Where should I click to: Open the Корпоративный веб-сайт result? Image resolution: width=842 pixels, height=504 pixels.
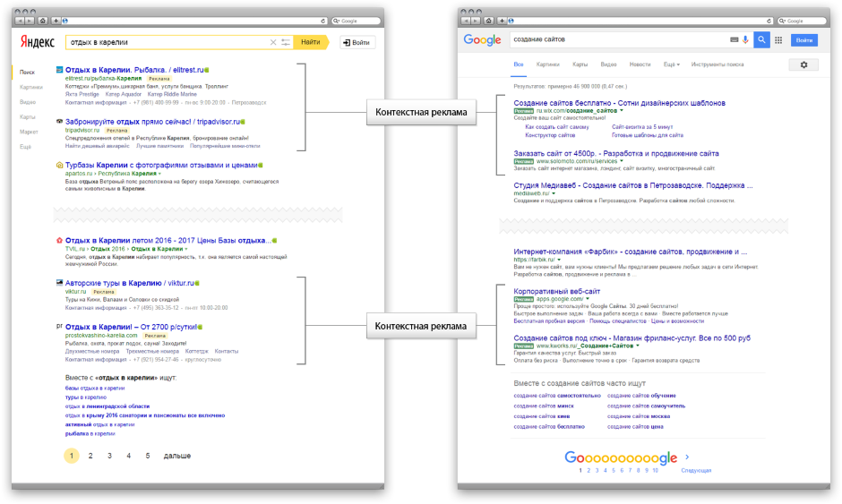pos(557,292)
